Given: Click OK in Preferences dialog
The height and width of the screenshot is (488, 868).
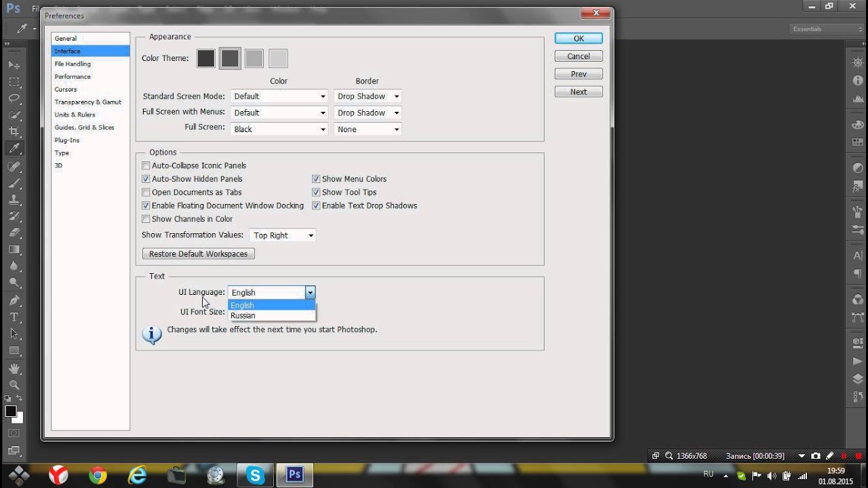Looking at the screenshot, I should click(578, 39).
